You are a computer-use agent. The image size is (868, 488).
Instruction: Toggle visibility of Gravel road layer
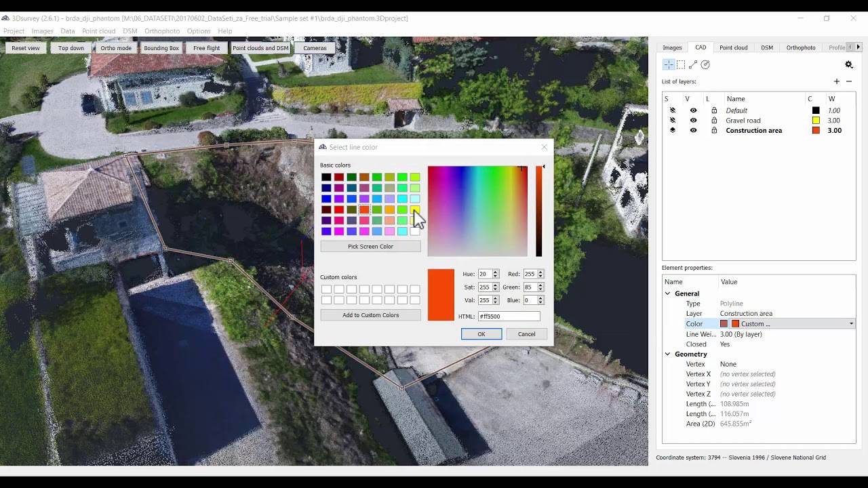click(693, 121)
